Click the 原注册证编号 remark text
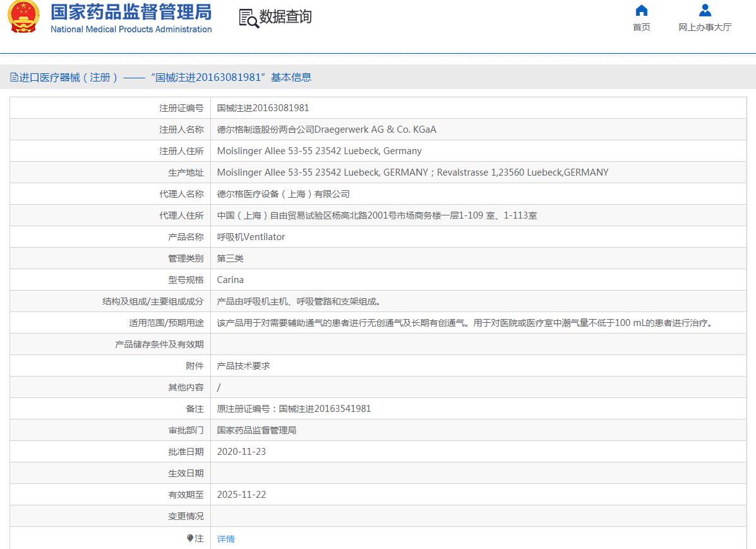756x549 pixels. pyautogui.click(x=294, y=409)
